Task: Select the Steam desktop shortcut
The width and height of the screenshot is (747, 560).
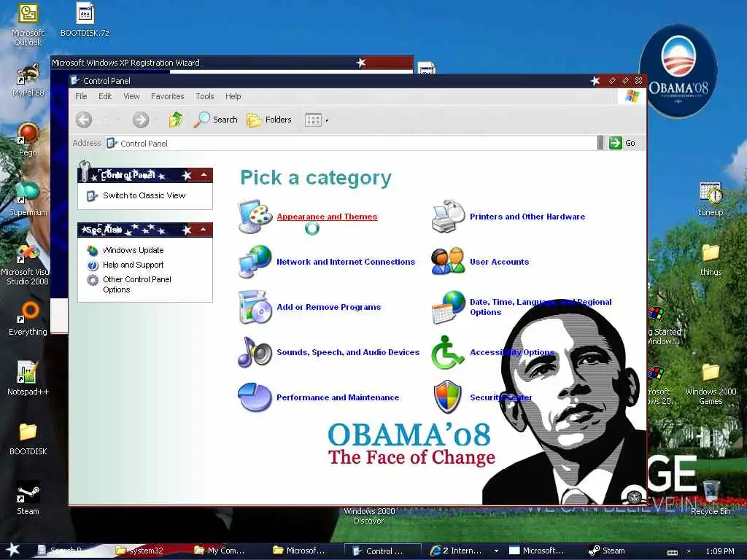Action: (x=28, y=498)
